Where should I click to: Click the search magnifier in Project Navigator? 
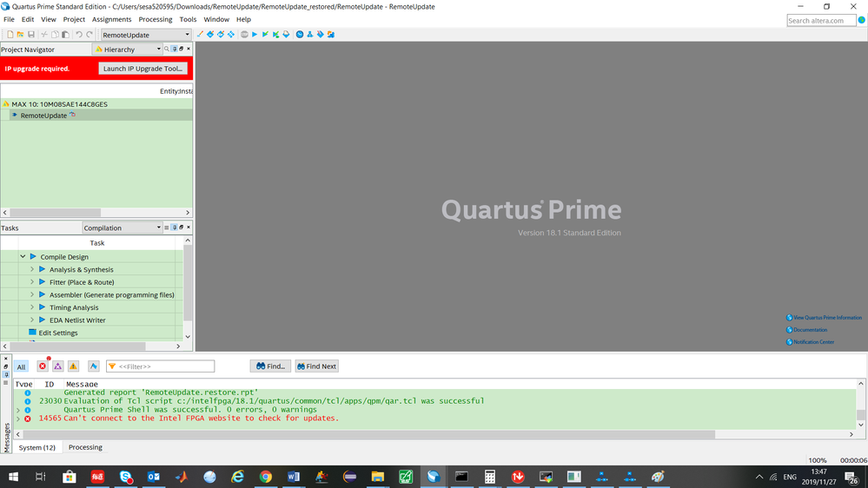[167, 49]
